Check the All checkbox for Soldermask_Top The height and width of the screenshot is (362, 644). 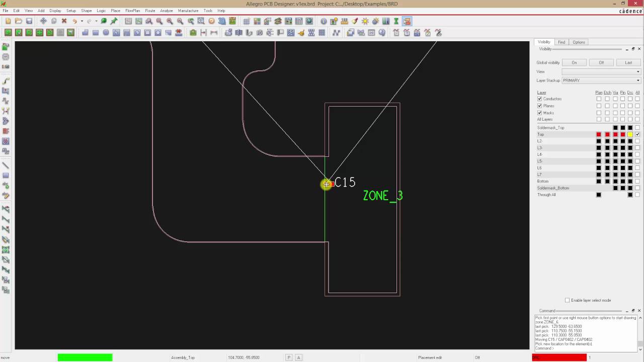[637, 128]
